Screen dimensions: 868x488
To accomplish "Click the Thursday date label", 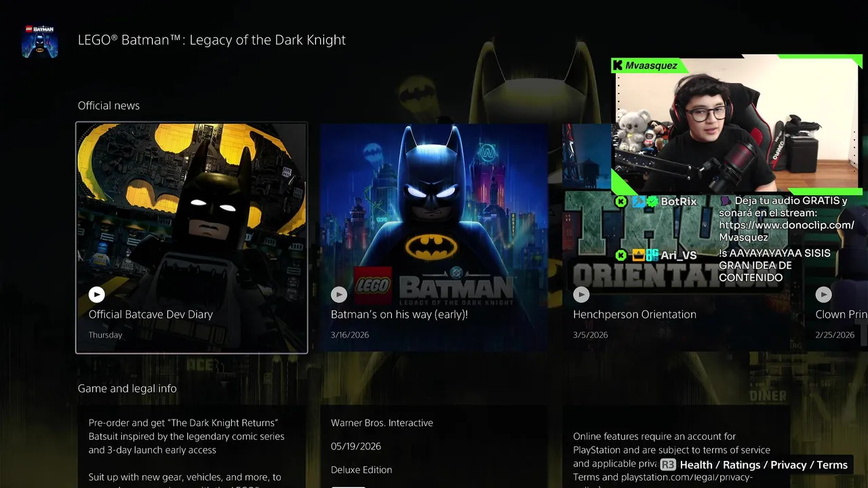I will (105, 335).
